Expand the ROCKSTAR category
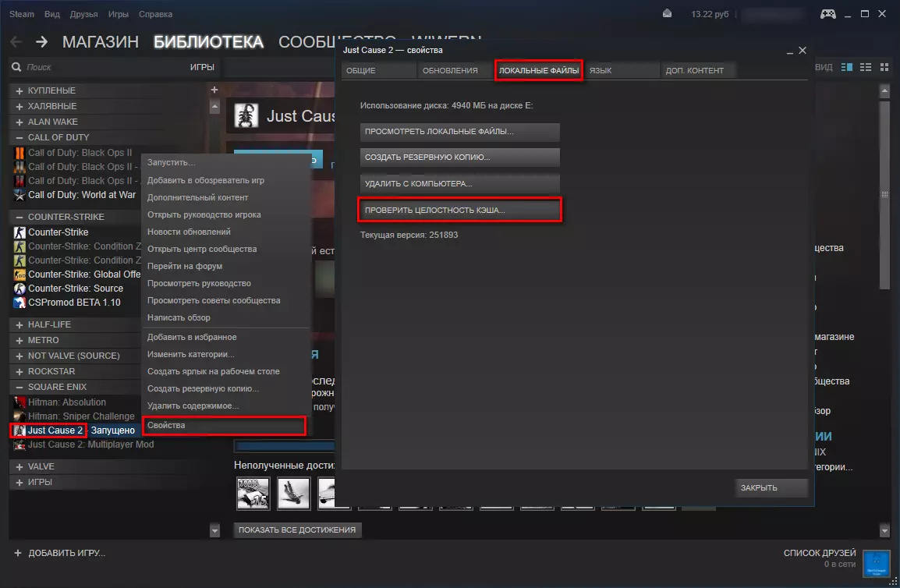The width and height of the screenshot is (900, 588). click(19, 371)
